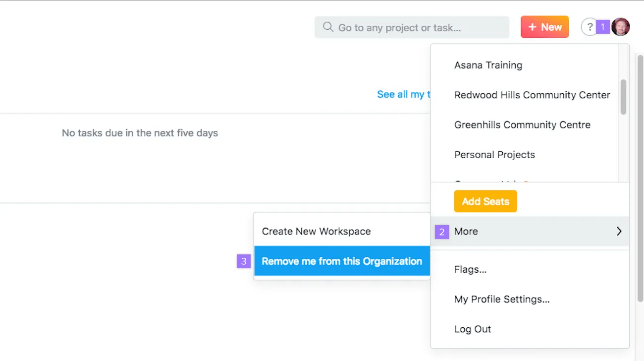Click Log Out

click(472, 329)
